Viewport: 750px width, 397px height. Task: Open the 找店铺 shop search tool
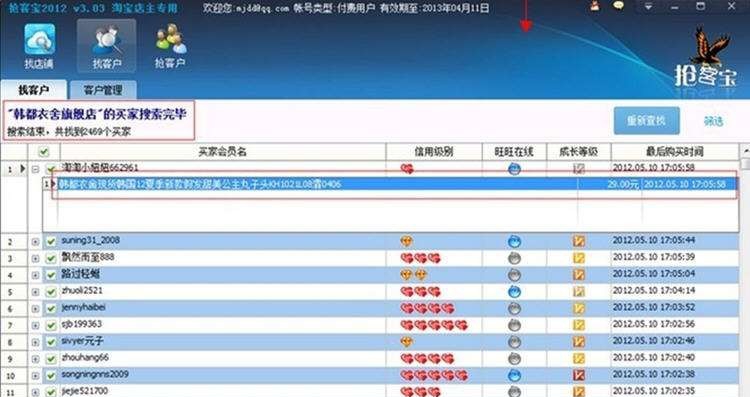coord(40,46)
